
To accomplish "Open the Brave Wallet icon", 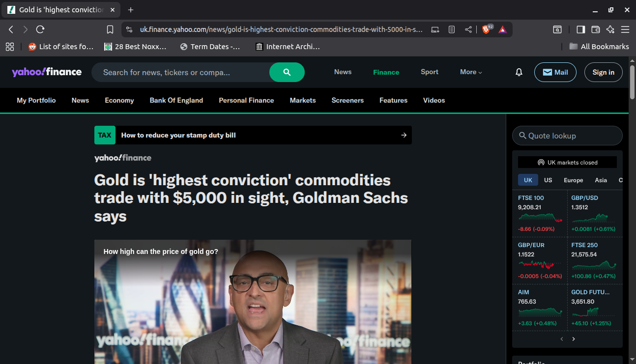I will (x=595, y=29).
